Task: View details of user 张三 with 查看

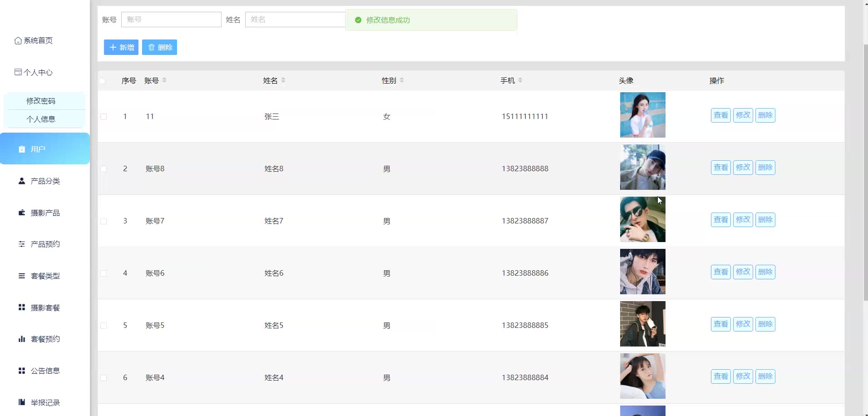Action: 721,115
